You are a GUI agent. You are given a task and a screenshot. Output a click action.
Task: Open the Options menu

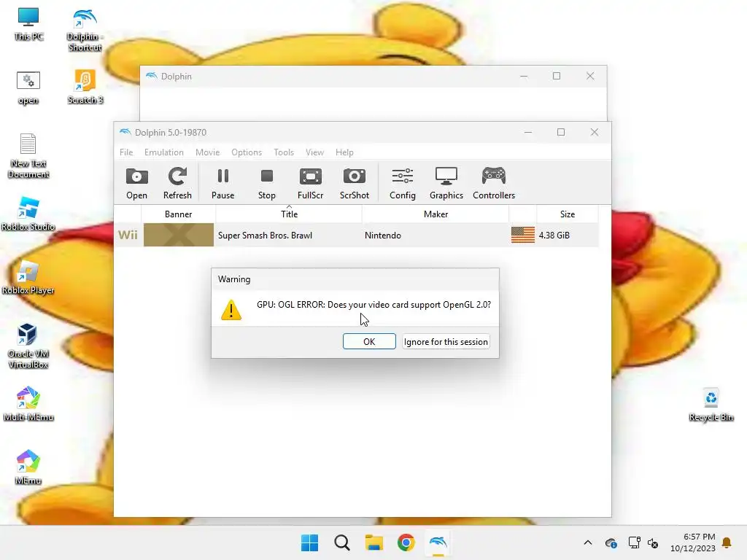tap(247, 152)
